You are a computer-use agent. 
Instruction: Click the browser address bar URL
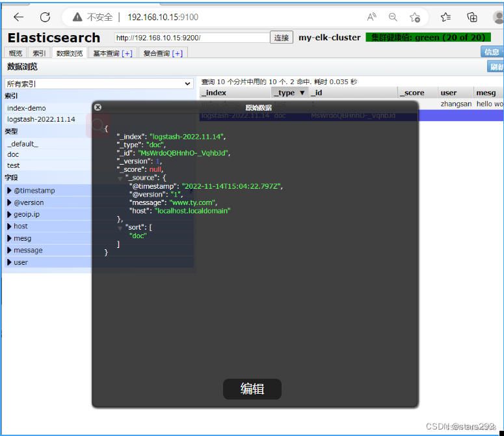coord(163,17)
